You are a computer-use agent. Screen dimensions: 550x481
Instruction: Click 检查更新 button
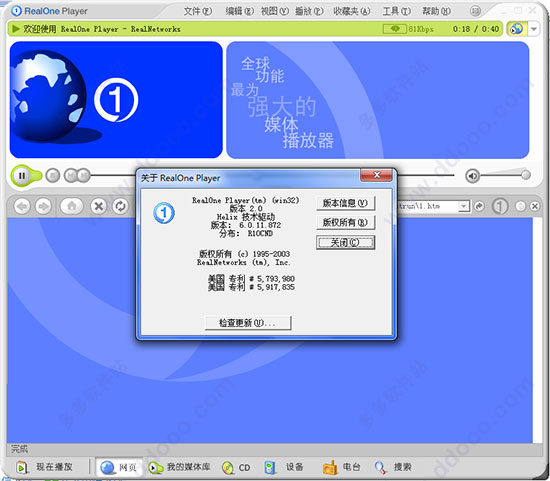click(248, 323)
